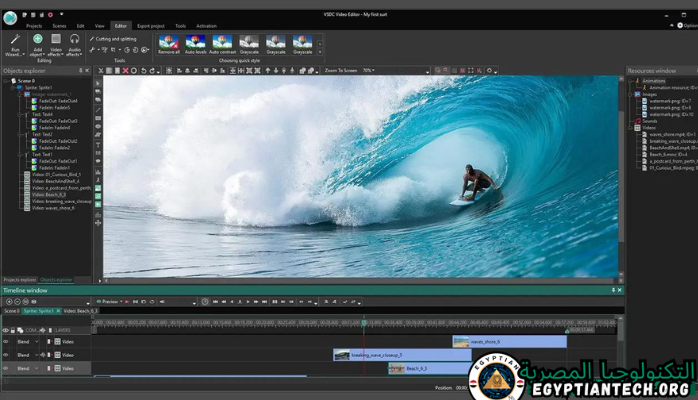Click the red X delete icon in editor toolbar
This screenshot has height=400, width=698.
[126, 71]
